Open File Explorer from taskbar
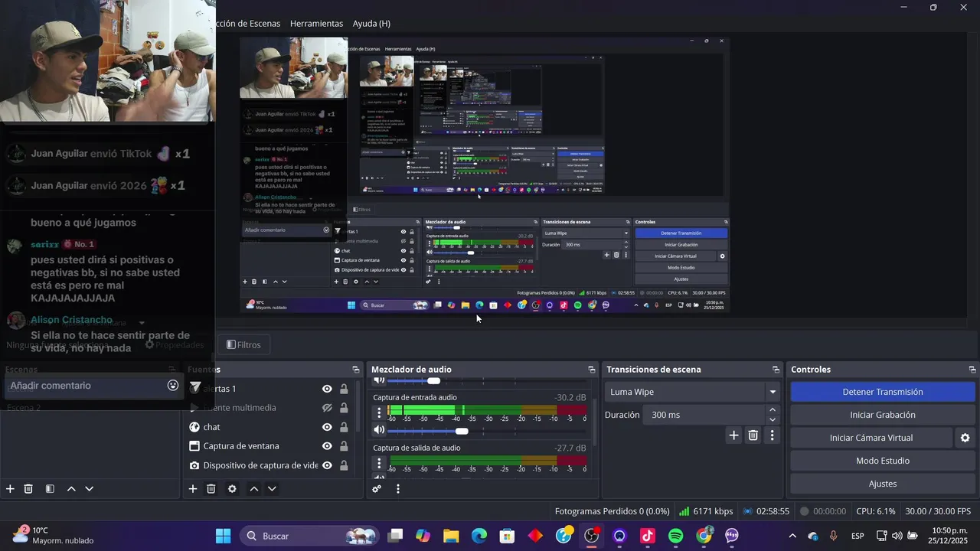 pyautogui.click(x=451, y=536)
